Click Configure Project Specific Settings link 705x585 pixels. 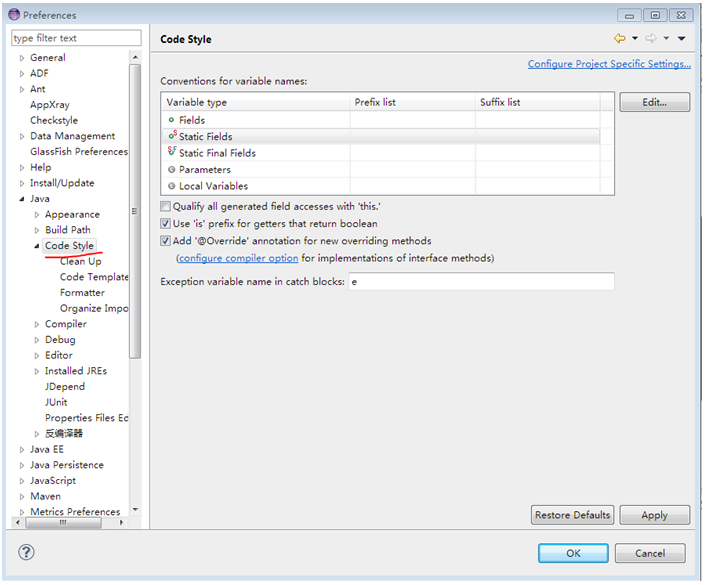point(609,64)
